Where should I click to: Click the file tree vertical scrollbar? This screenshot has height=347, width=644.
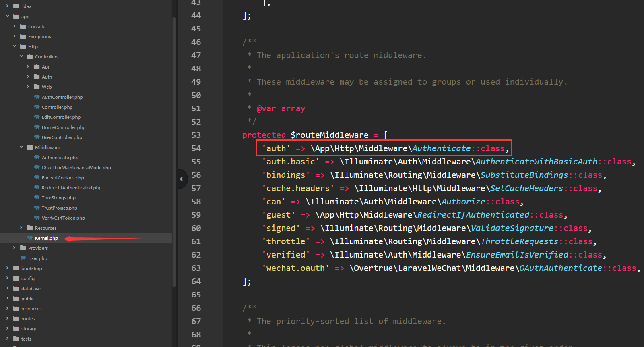click(x=174, y=152)
